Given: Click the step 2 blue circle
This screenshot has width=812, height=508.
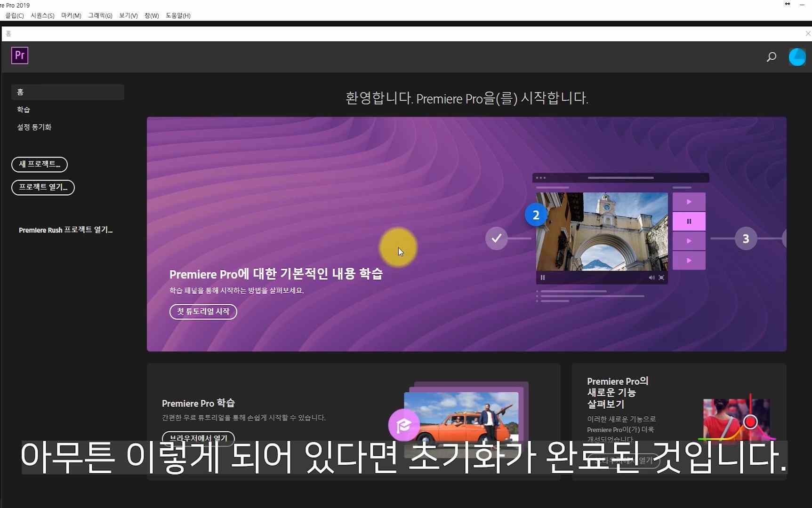Looking at the screenshot, I should [x=536, y=215].
